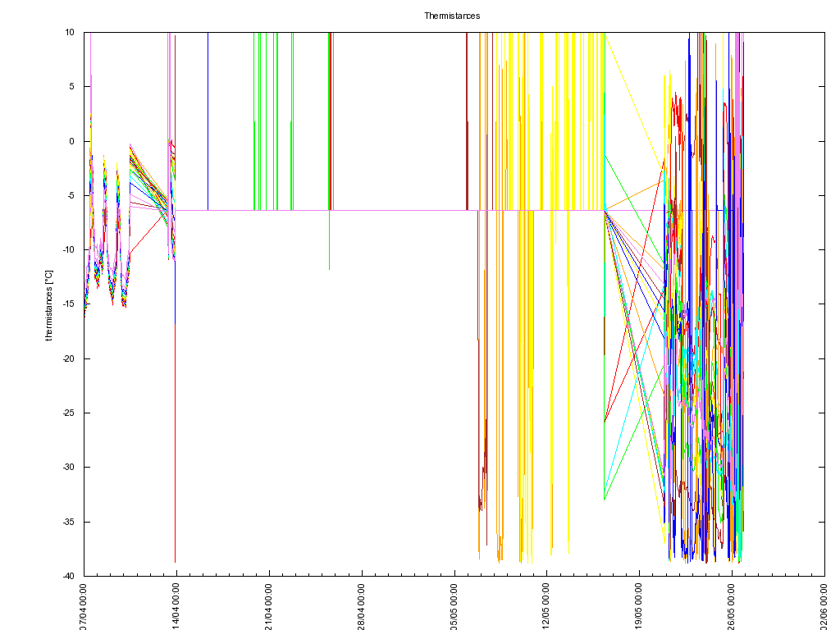Click the -30 tick label on y-axis

[69, 468]
